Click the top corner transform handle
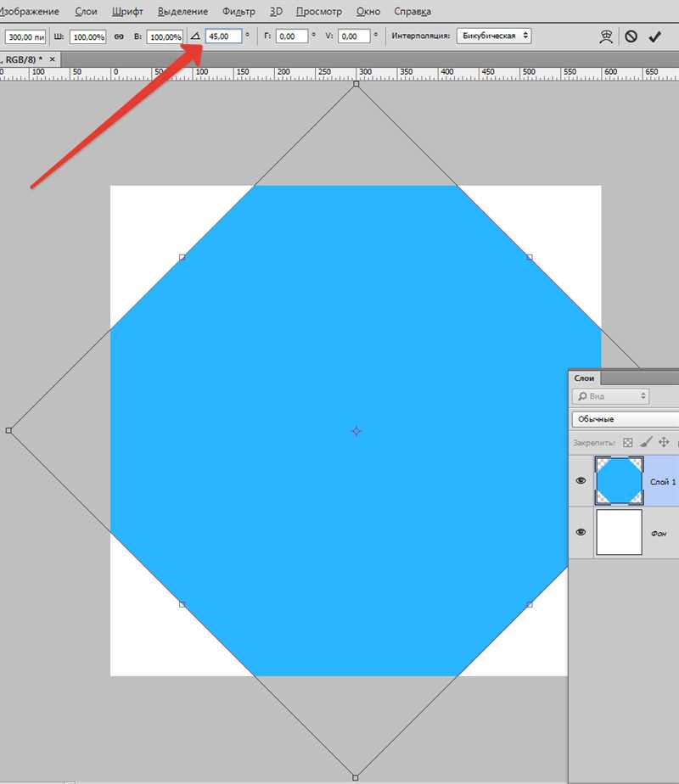The image size is (679, 784). pos(356,84)
